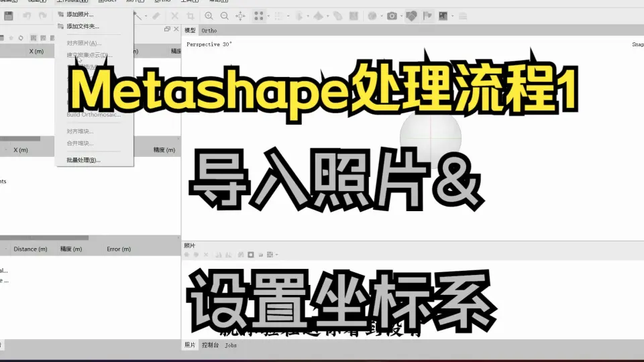This screenshot has height=362, width=644.
Task: Toggle the Show Markers flag icon
Action: click(x=427, y=16)
